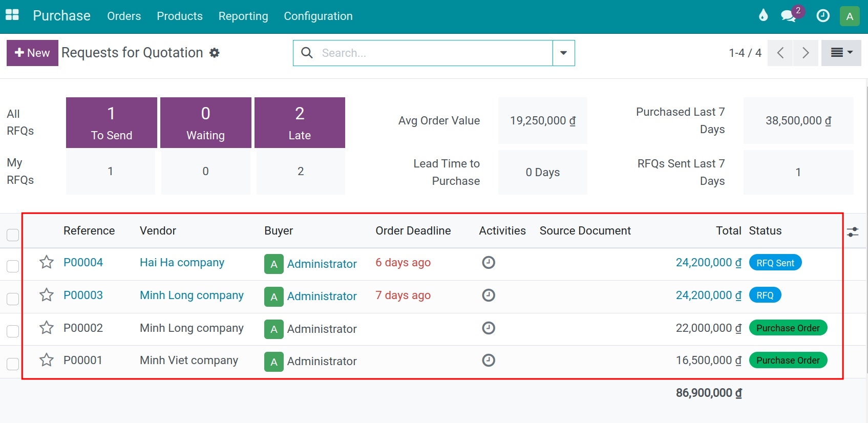
Task: Click the search magnifier icon
Action: [307, 53]
